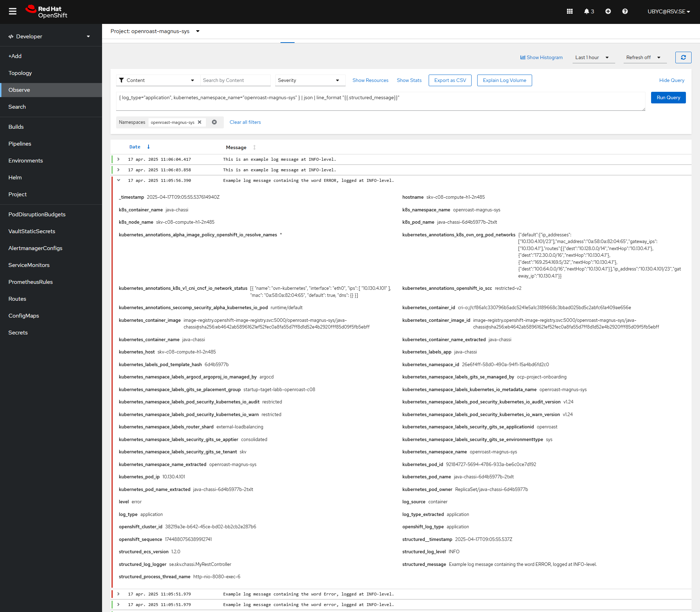Clear the Namespaces filter group
Viewport: 700px width, 612px height.
[x=214, y=122]
